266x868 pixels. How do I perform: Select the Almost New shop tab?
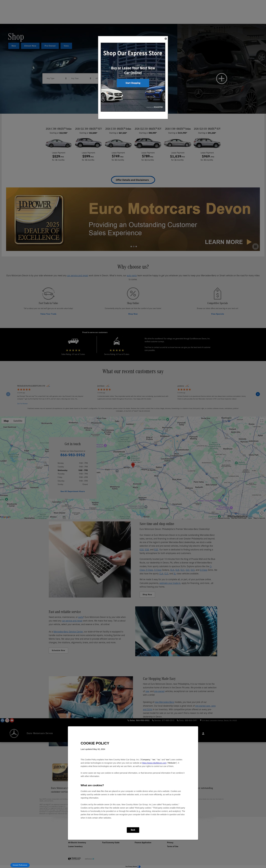(30, 46)
